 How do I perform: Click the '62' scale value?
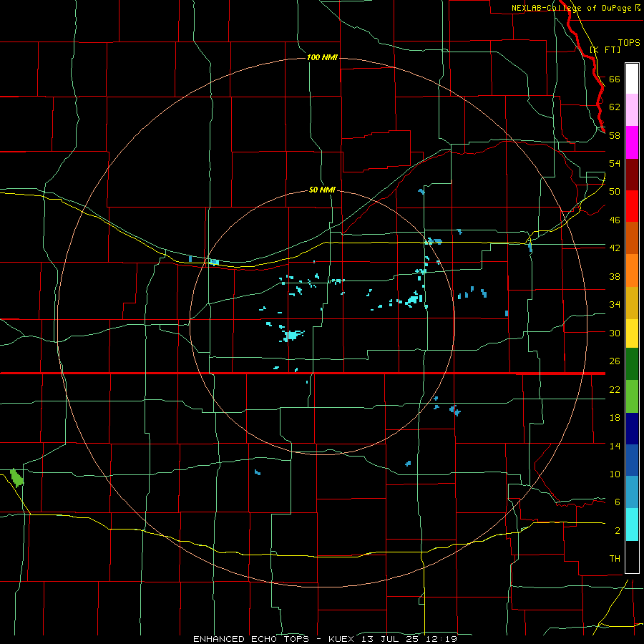[615, 107]
